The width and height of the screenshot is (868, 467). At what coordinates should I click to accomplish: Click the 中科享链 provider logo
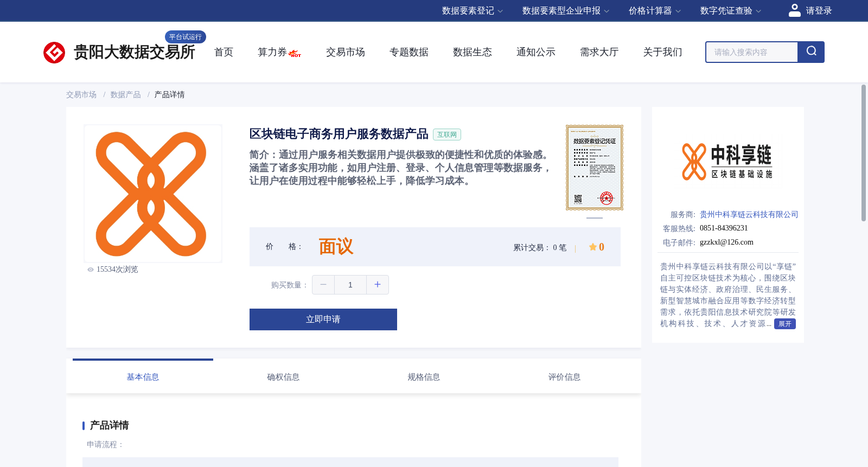(x=727, y=162)
